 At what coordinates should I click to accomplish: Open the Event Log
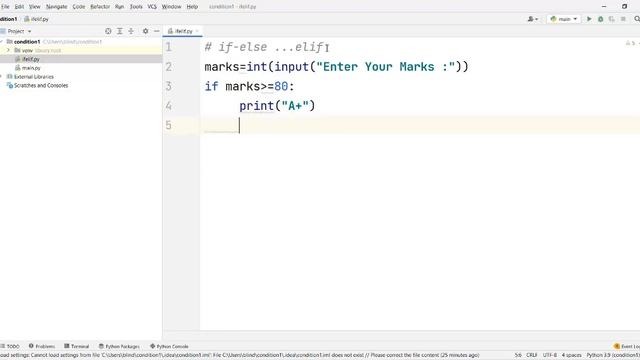pos(627,346)
